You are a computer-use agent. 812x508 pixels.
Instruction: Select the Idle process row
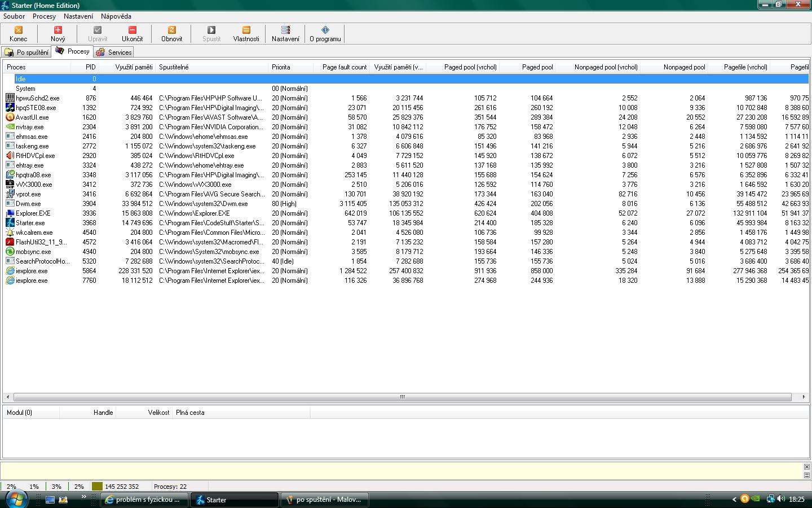click(x=406, y=79)
